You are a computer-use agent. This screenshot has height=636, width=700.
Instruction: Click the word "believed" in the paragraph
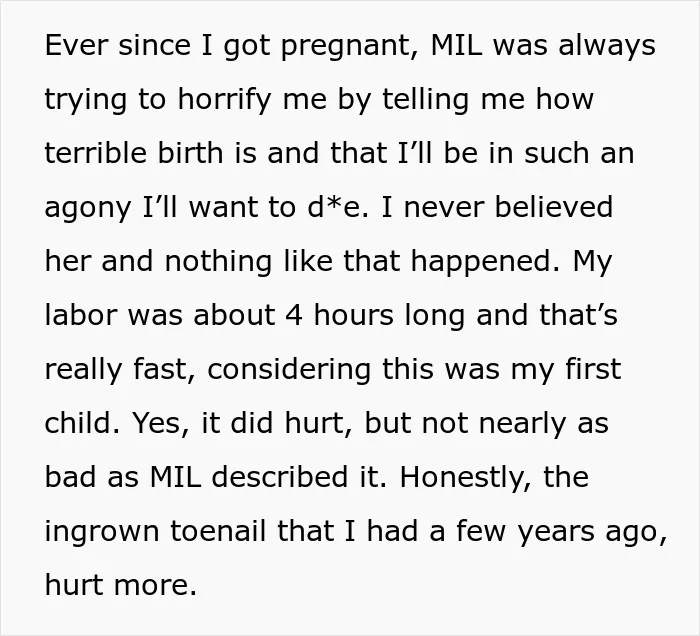[x=554, y=207]
